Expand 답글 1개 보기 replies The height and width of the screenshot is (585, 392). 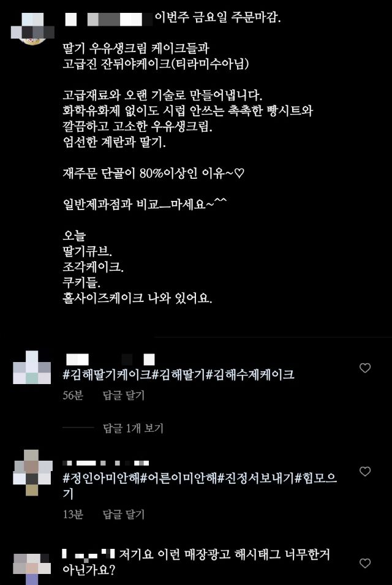click(133, 428)
